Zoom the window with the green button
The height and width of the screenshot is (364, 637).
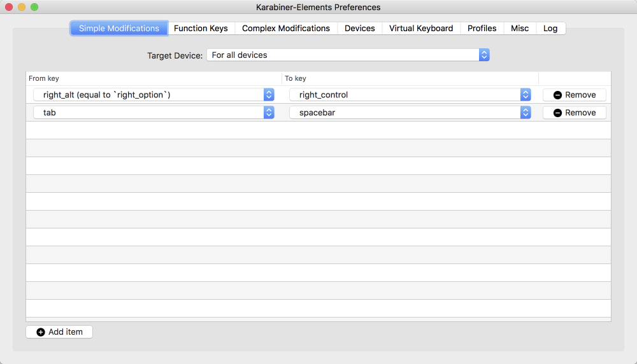[x=34, y=7]
